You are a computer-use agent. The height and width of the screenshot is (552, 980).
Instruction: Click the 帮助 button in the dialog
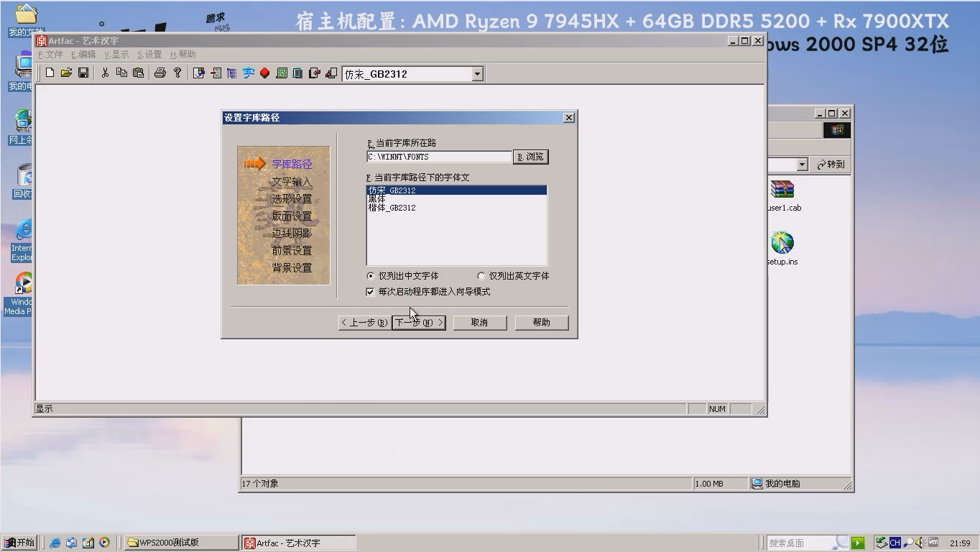[542, 323]
